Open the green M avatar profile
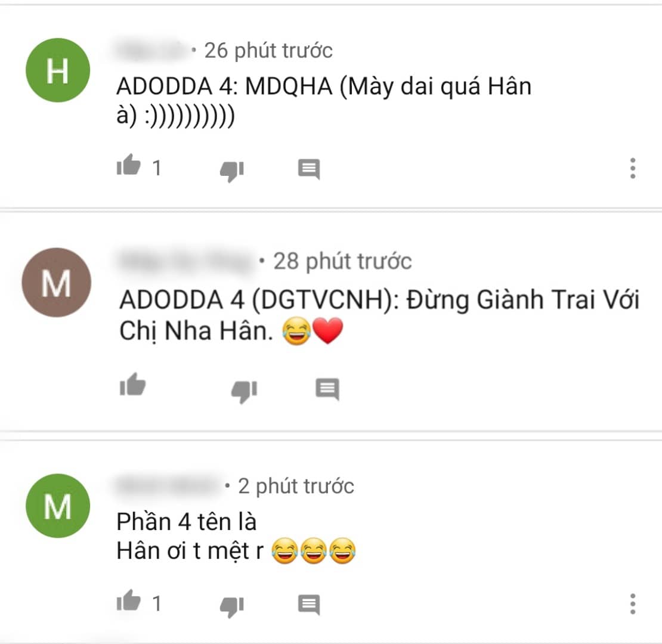 (58, 506)
